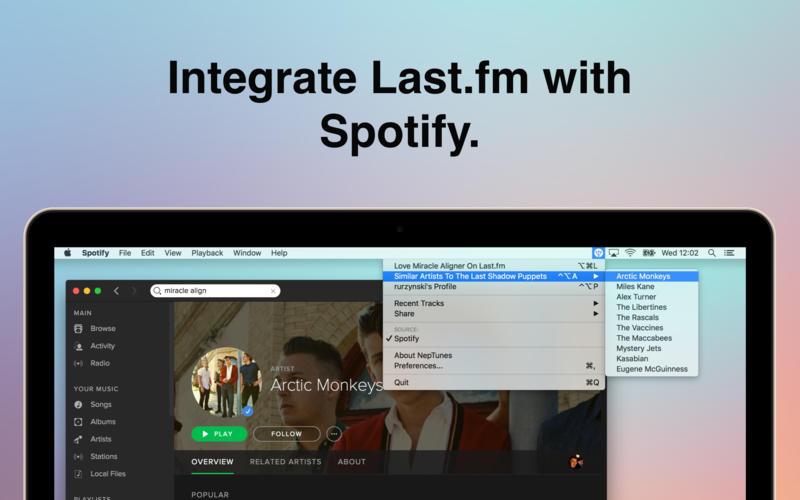Click the verified checkmark badge on artist
Image resolution: width=800 pixels, height=500 pixels.
click(x=248, y=411)
